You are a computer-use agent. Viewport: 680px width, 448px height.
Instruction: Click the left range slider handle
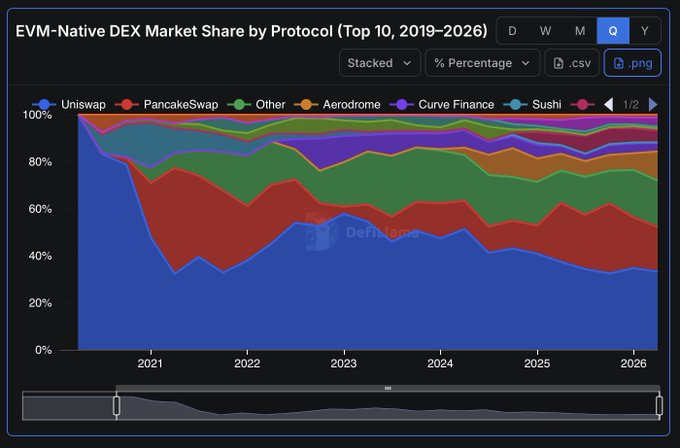coord(116,405)
